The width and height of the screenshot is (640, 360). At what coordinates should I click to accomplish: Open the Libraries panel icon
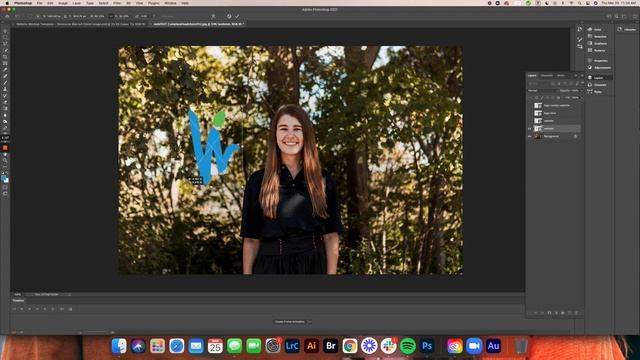click(x=620, y=29)
